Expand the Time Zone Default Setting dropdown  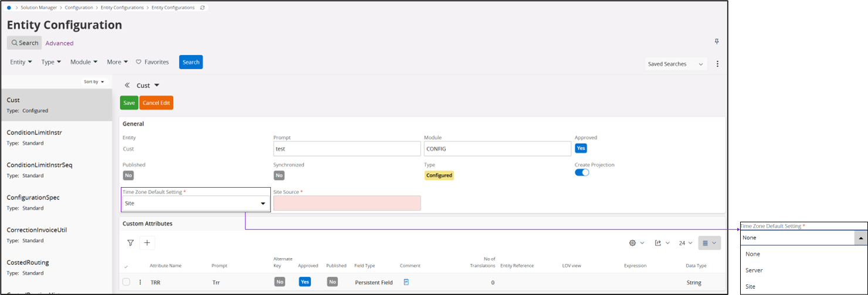[262, 204]
